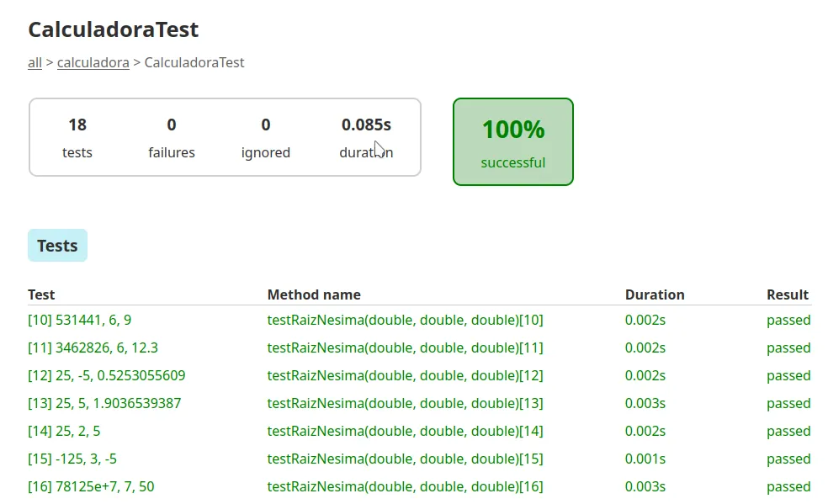Click the 0 failures counter
This screenshot has height=504, width=828.
coord(172,138)
